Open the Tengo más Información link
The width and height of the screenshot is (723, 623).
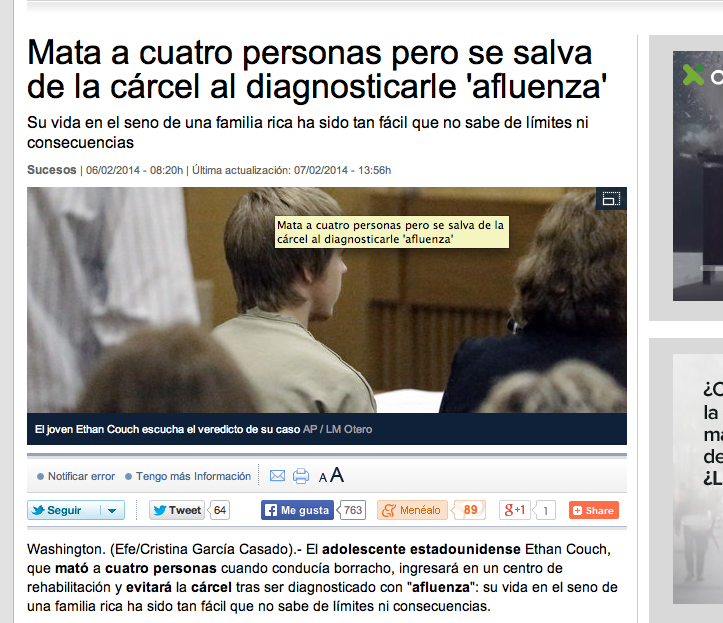click(193, 476)
